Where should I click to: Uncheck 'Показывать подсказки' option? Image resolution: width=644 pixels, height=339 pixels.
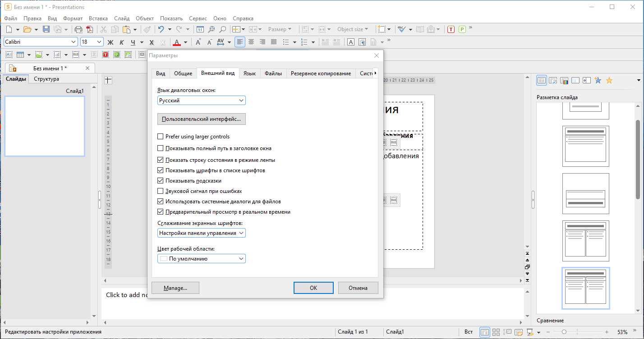coord(160,181)
